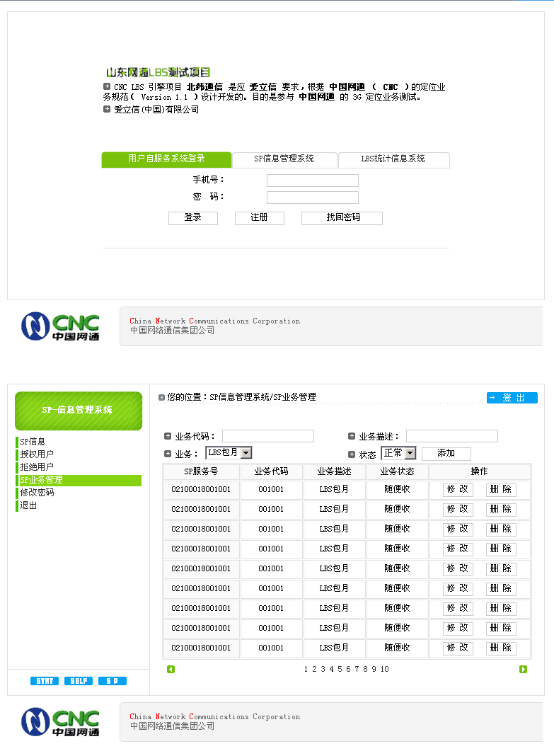Screen dimensions: 554x756
Task: Focus the 业务描述 input field
Action: [452, 436]
